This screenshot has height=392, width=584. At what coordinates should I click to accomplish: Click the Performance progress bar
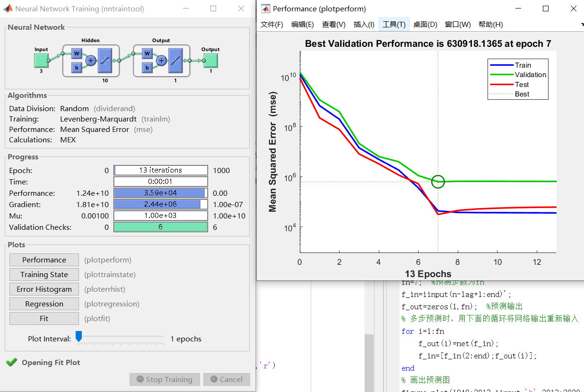(x=161, y=193)
